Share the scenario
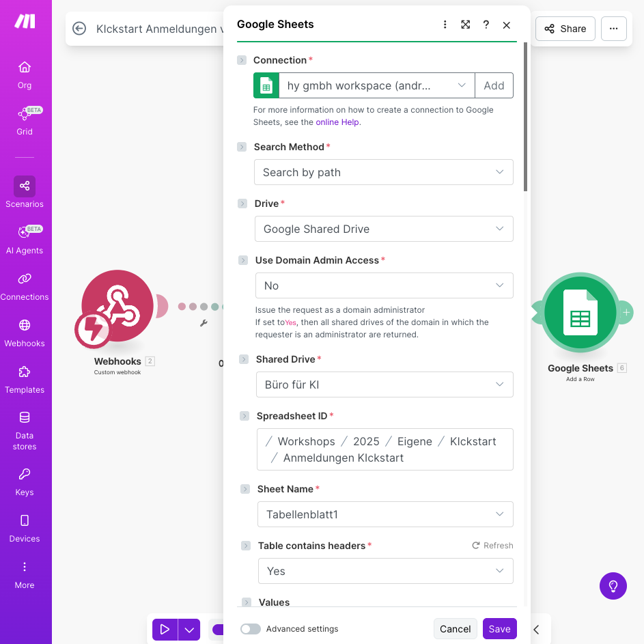644x644 pixels. (565, 29)
